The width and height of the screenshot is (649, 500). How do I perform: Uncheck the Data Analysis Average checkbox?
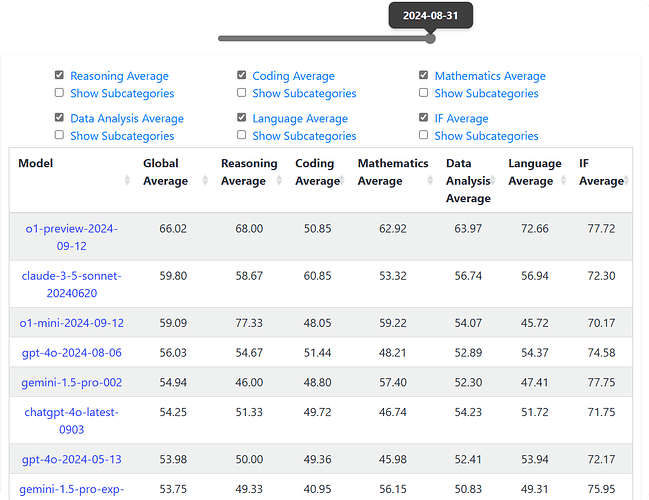pos(59,118)
